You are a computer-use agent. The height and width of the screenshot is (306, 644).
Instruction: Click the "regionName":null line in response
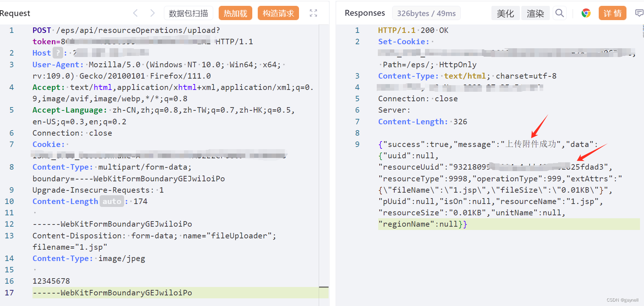point(422,224)
